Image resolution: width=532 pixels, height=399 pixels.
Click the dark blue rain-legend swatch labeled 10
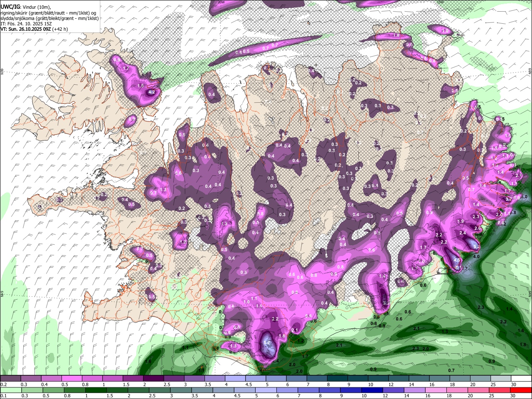click(x=372, y=390)
